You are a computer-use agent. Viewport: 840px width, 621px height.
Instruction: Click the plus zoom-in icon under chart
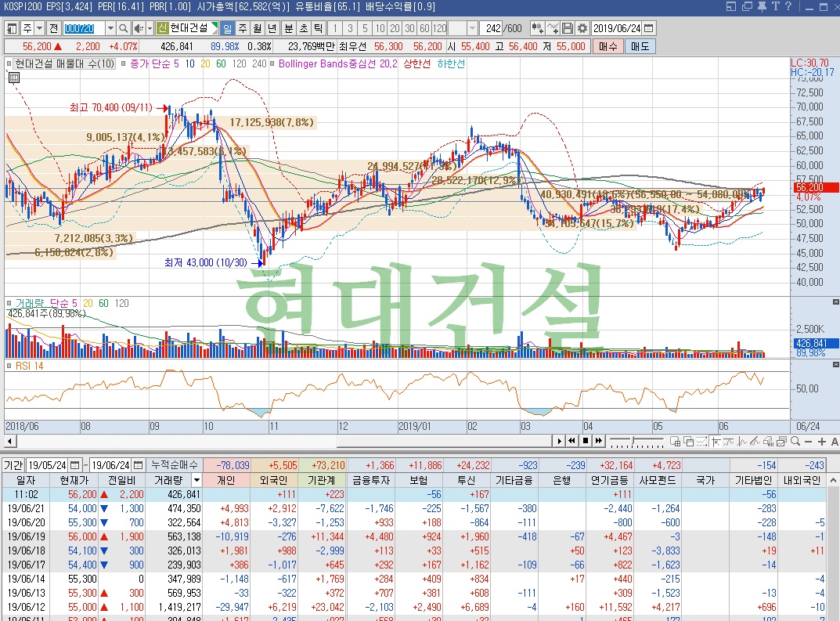point(822,442)
